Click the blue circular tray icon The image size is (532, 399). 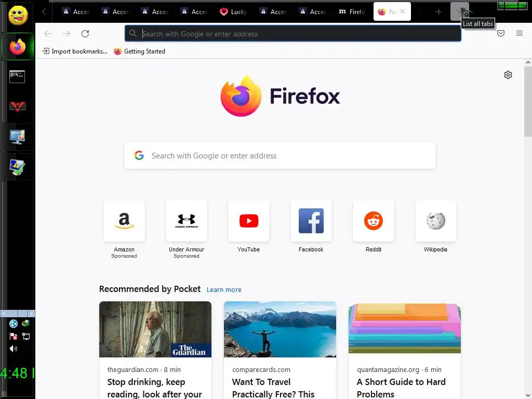(14, 324)
